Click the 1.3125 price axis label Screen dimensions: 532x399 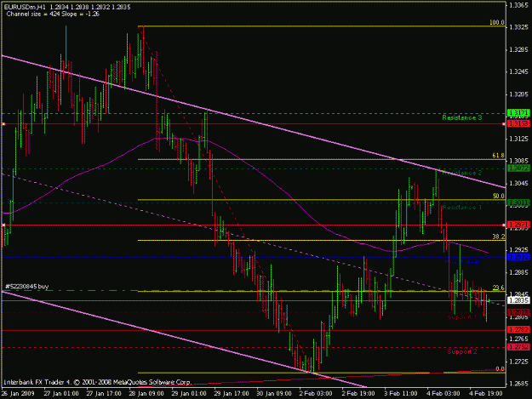[518, 139]
